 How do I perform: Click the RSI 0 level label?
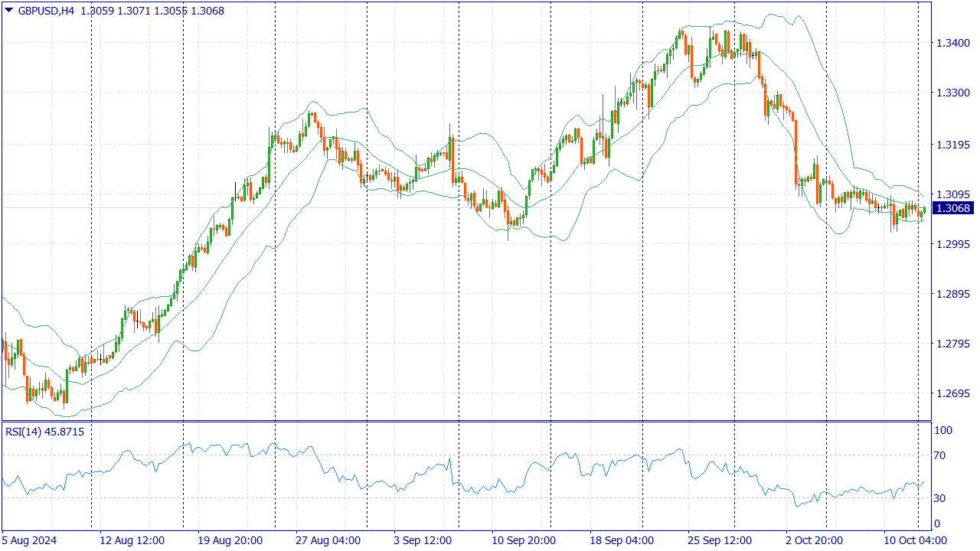pos(937,523)
